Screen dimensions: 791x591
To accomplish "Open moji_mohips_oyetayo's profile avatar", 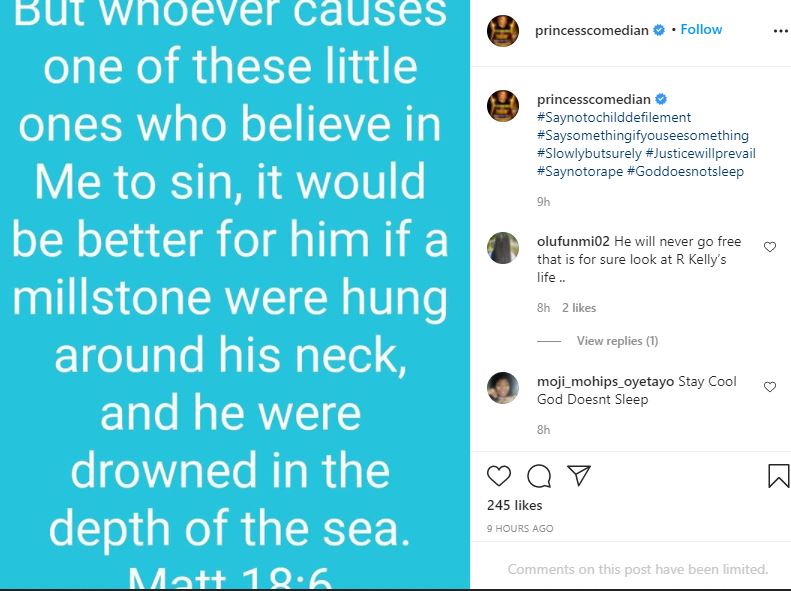I will coord(502,387).
